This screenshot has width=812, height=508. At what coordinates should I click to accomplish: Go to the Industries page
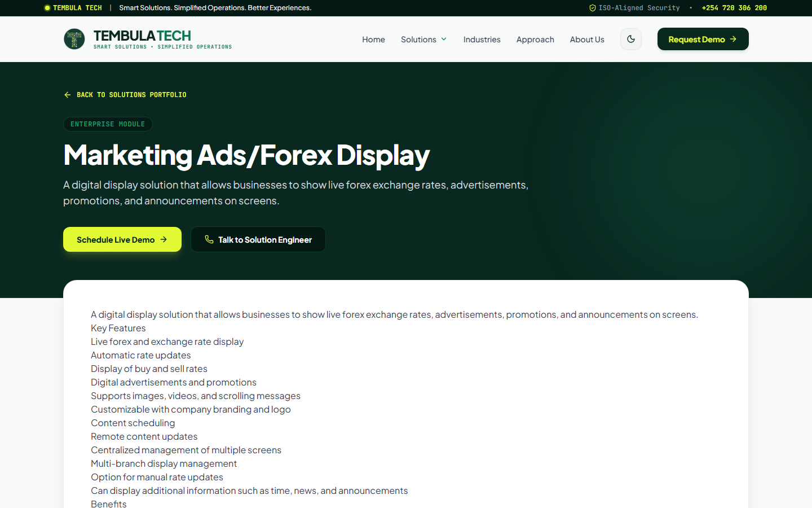[482, 40]
